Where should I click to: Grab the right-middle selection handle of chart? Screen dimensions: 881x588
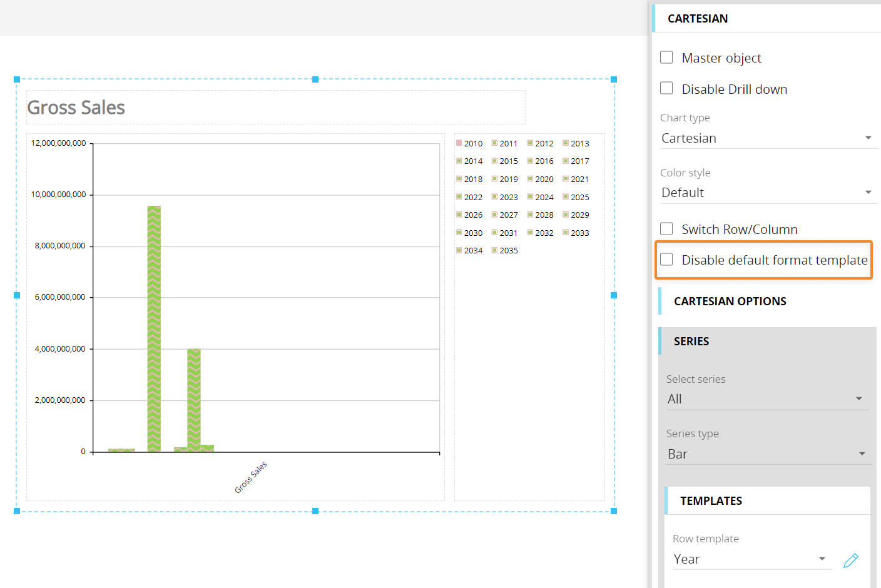pyautogui.click(x=614, y=295)
